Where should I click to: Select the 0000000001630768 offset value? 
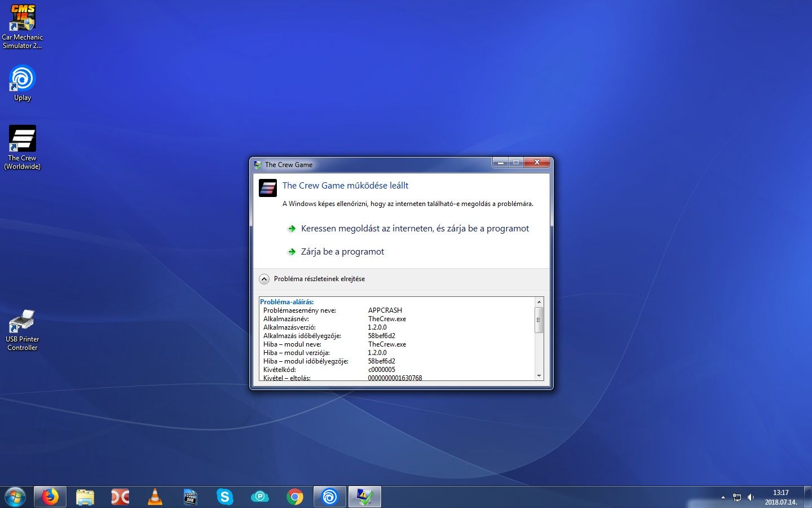pyautogui.click(x=395, y=378)
